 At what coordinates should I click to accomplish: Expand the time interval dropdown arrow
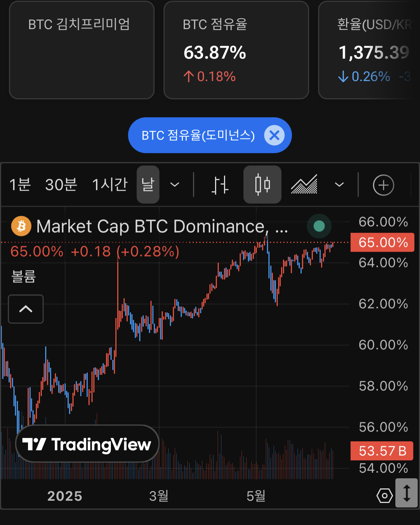[175, 184]
